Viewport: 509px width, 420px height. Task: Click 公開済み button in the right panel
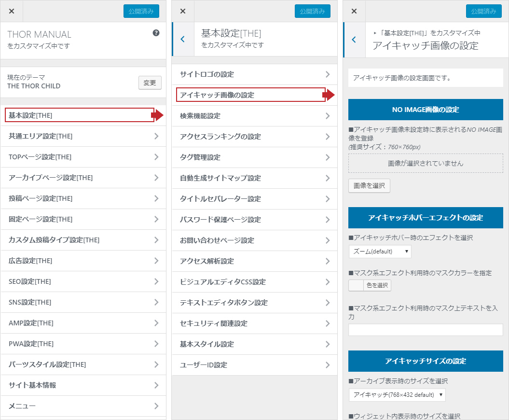[x=483, y=11]
